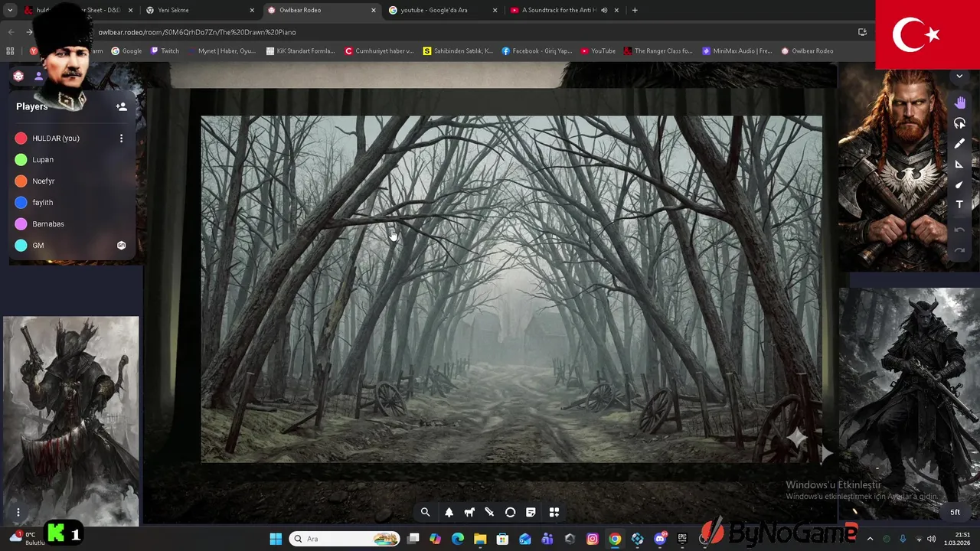Collapse toolbar with chevron down button
Screen dimensions: 980x551
click(x=959, y=77)
